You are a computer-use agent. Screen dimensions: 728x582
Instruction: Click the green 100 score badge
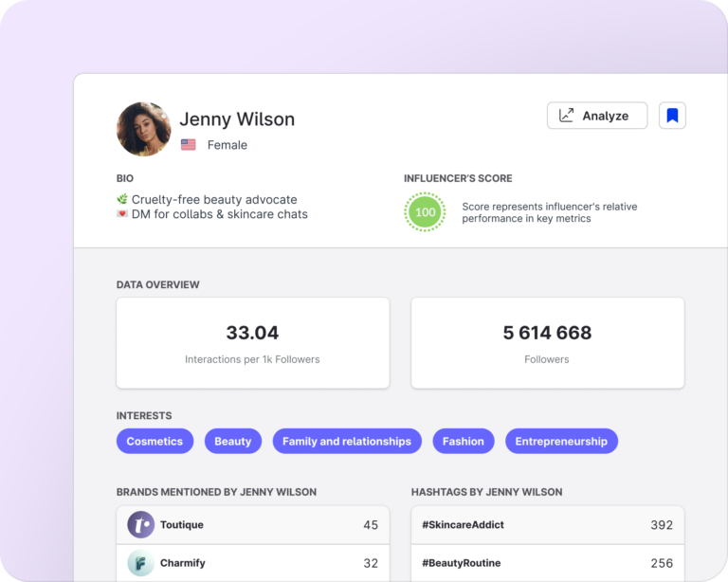pyautogui.click(x=425, y=211)
